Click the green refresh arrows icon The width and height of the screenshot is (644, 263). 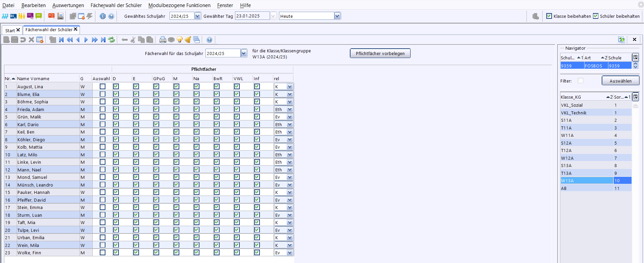click(111, 40)
